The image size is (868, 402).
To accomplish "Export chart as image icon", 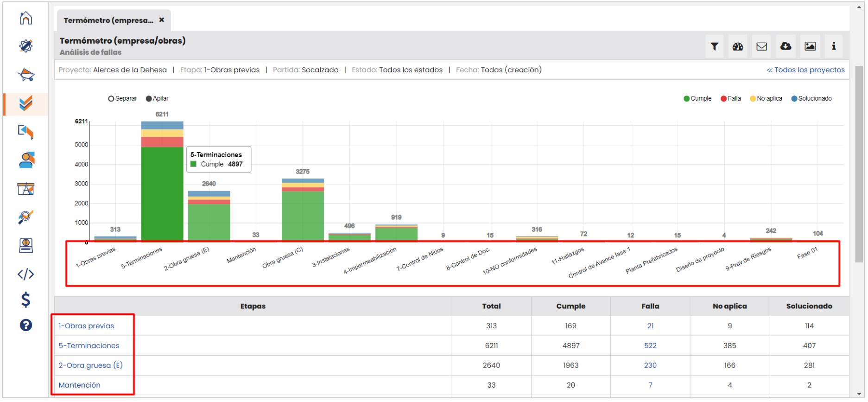I will (x=810, y=46).
